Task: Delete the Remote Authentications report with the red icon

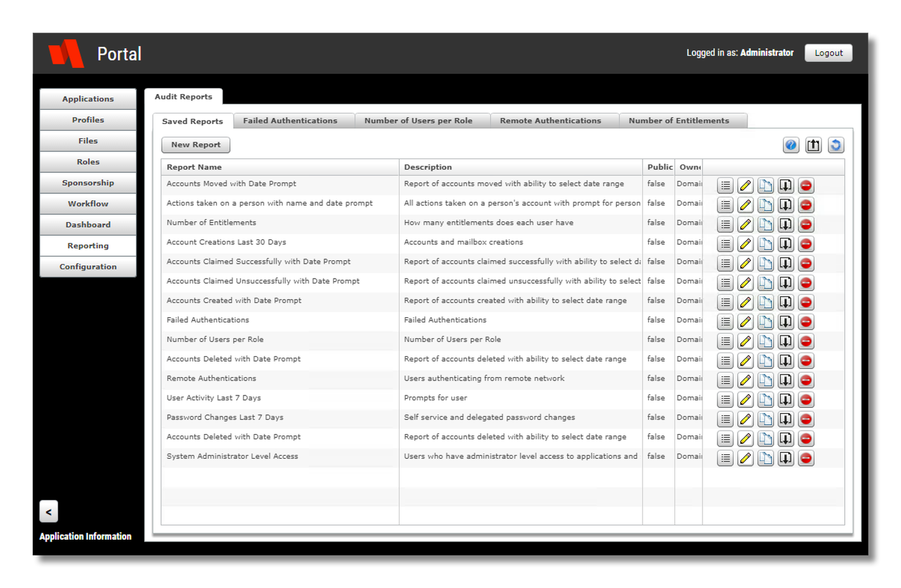Action: tap(806, 379)
